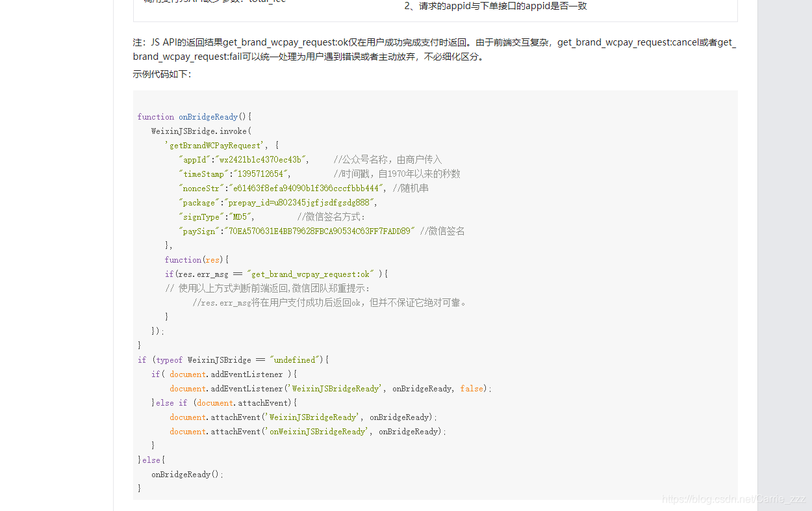Click the comment '//公众号名称,由商户传入'

(x=387, y=160)
